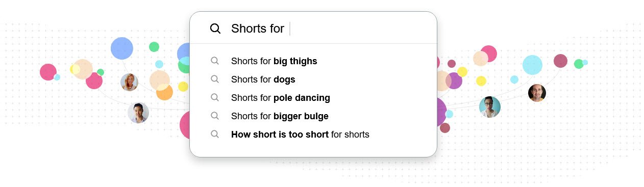The width and height of the screenshot is (644, 187).
Task: Click search icon beside 'dogs' suggestion
Action: [215, 79]
